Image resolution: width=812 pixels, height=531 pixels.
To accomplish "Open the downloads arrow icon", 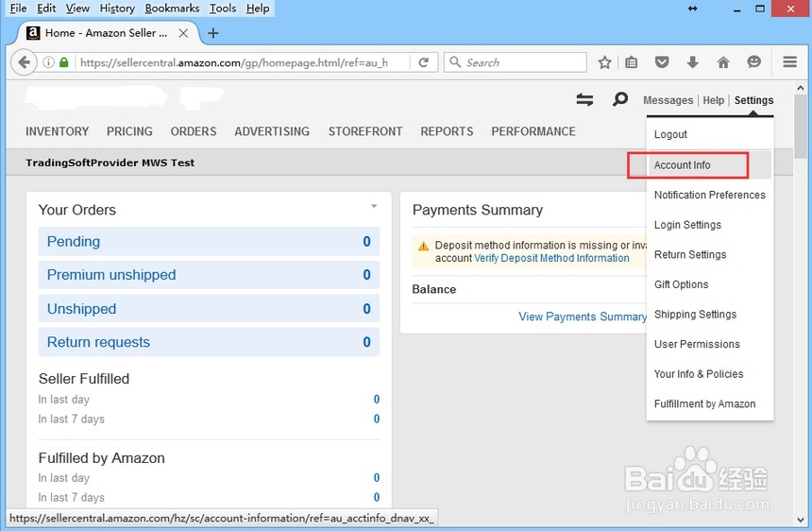I will pyautogui.click(x=692, y=62).
